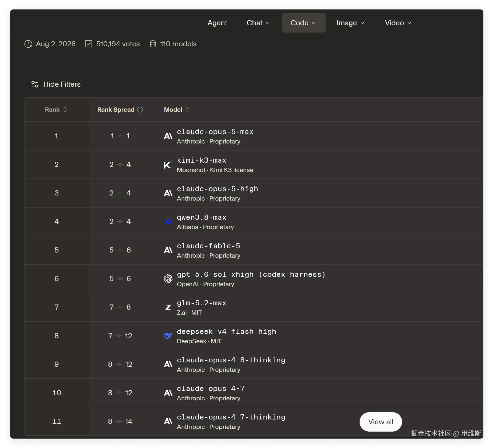Click DeepSeek whale logo of deepseek-v4-flash-high
This screenshot has width=492, height=448.
click(168, 336)
